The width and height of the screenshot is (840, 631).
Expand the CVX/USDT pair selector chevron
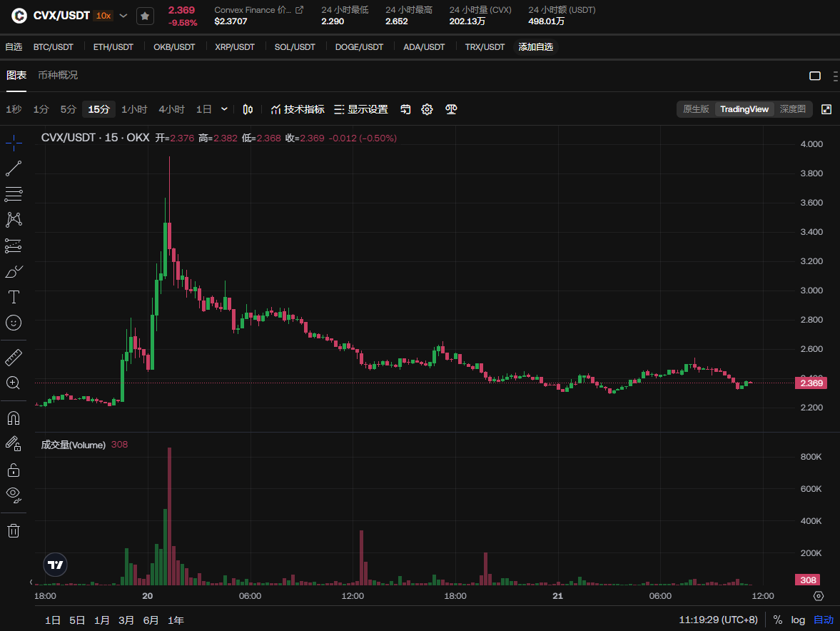point(123,16)
